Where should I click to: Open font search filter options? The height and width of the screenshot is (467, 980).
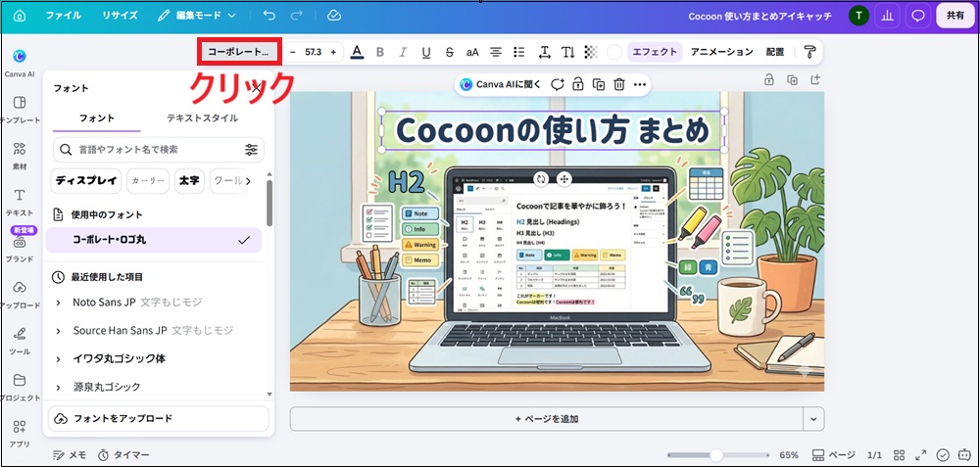[251, 150]
